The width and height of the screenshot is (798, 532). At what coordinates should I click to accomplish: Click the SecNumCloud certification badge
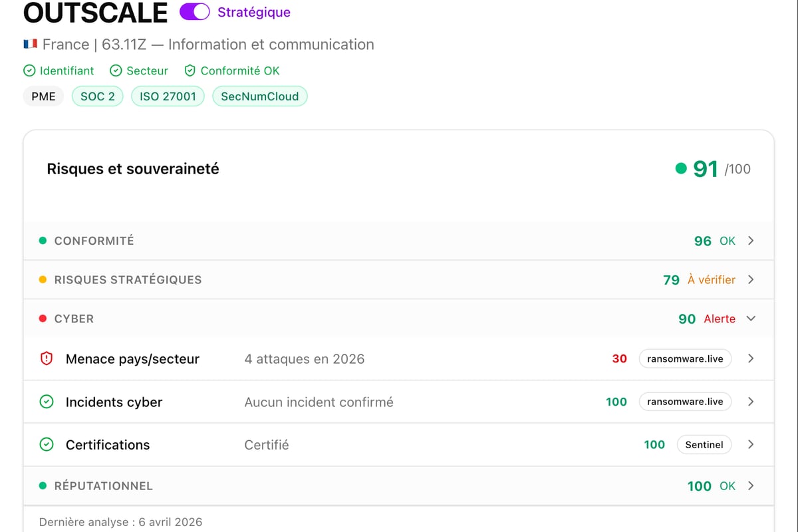pos(259,96)
